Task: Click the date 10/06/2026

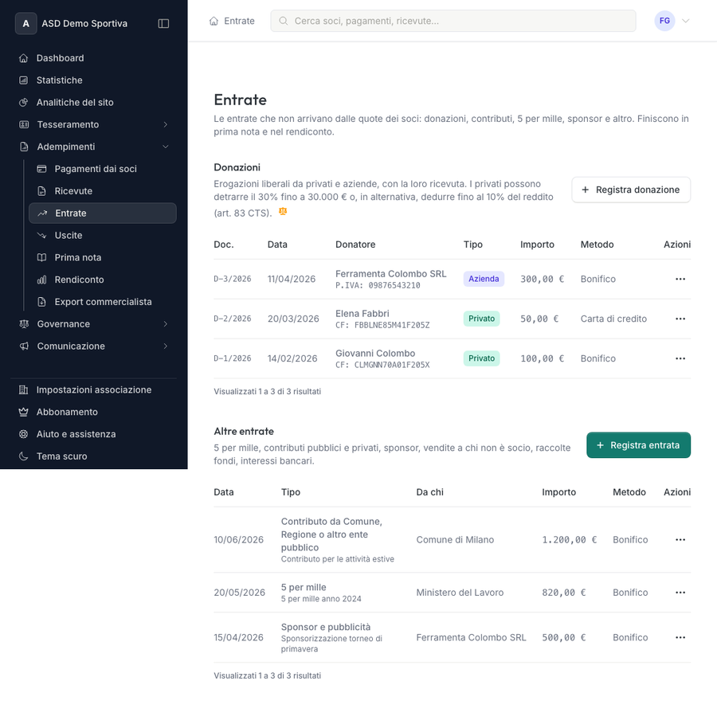Action: (x=239, y=540)
